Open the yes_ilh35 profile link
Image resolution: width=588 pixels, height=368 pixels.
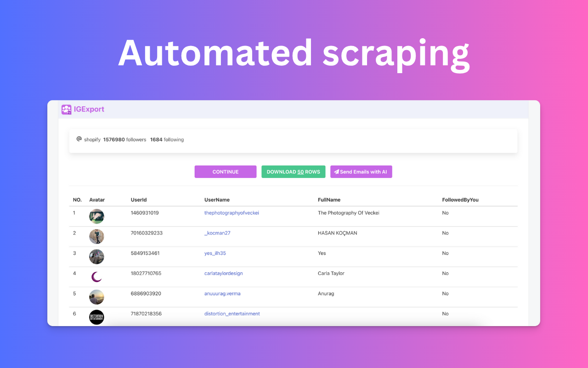coord(215,253)
